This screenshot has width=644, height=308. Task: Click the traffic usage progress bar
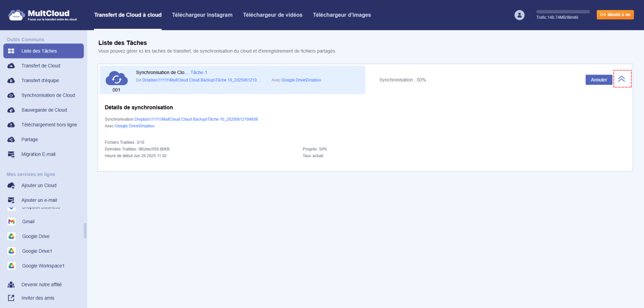563,11
